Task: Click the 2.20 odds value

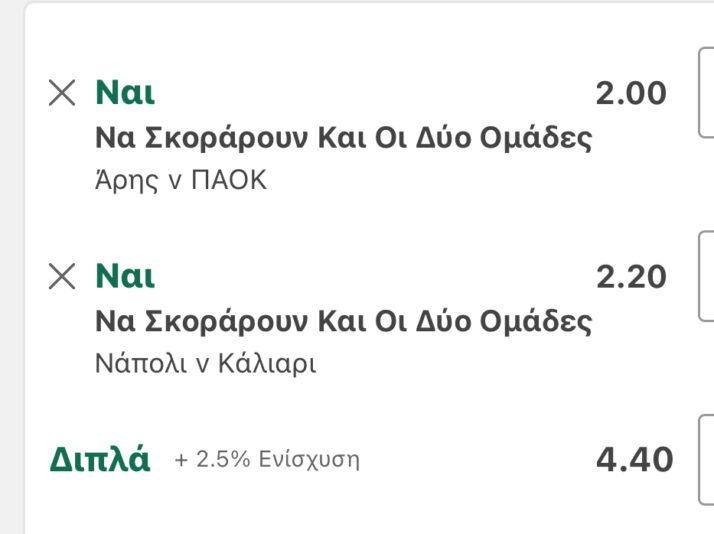Action: (630, 276)
